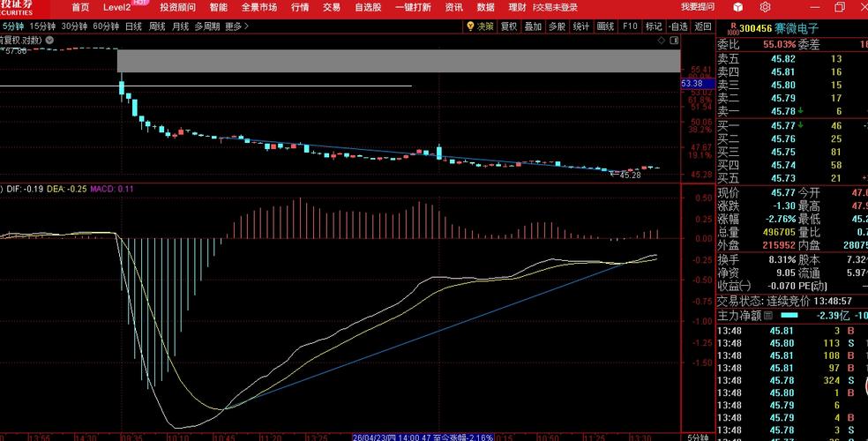Click the F10 toolbar button
Image resolution: width=868 pixels, height=441 pixels.
click(x=630, y=26)
